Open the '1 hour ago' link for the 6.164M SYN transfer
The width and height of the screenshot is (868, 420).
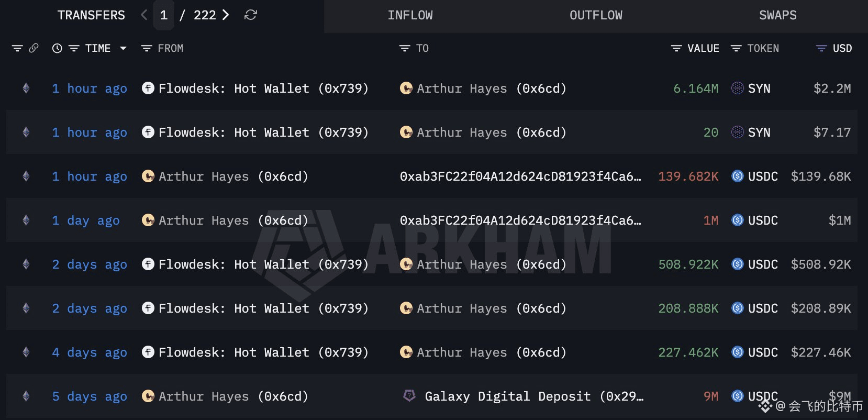click(90, 89)
